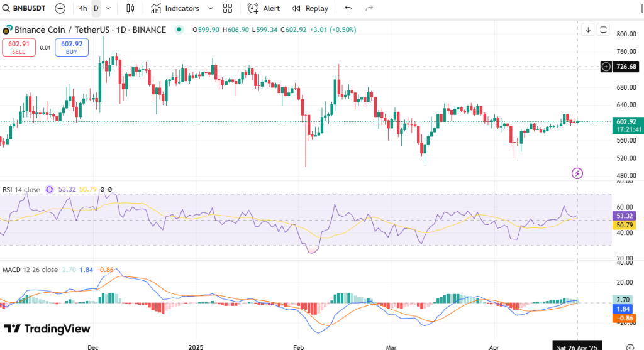Viewport: 644px width, 350px height.
Task: Redo chart action
Action: point(369,8)
